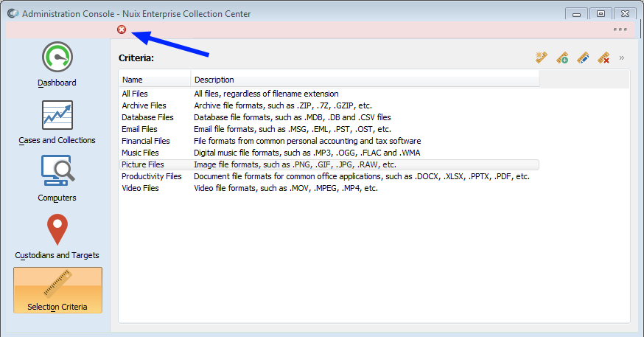Click the add criteria ruler-with-plus icon
Viewport: 644px width, 337px height.
[562, 58]
